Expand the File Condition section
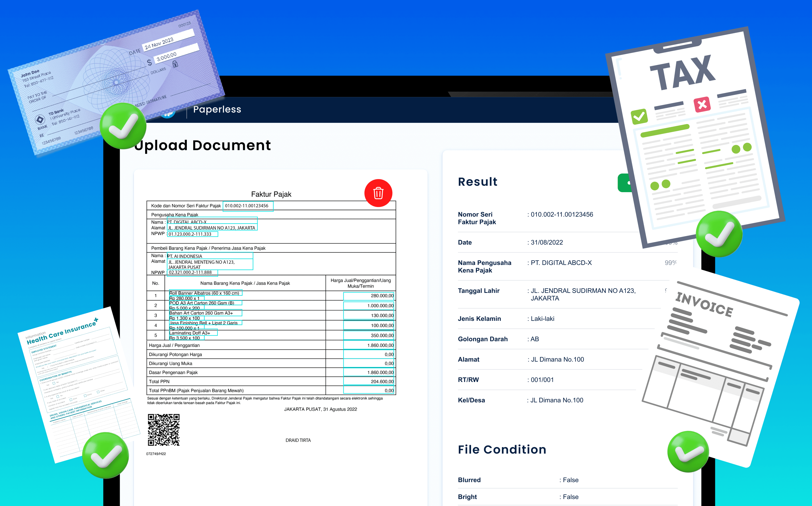Viewport: 812px width, 506px height. click(502, 450)
